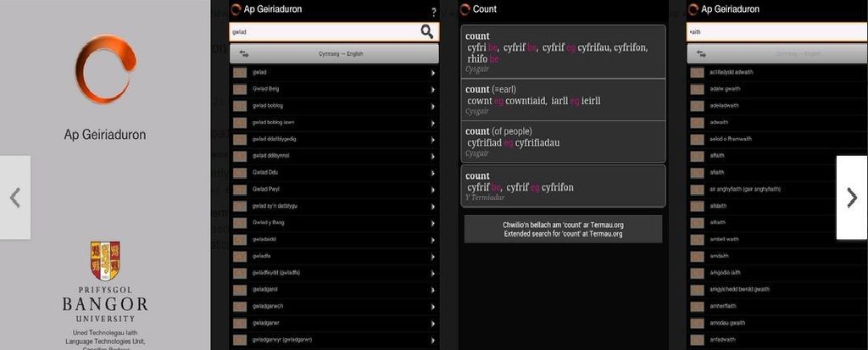Expand the Gwlad Belg entry arrow
The width and height of the screenshot is (868, 350).
433,89
